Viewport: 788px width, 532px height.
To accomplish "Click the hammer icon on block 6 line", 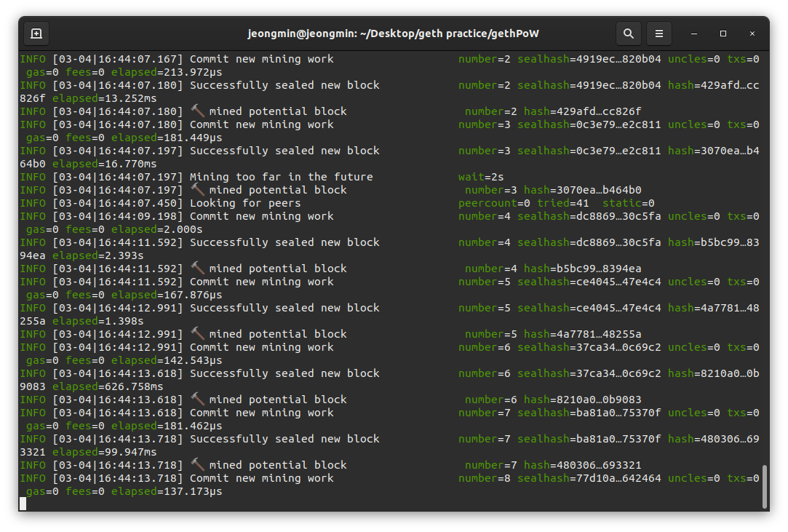I will tap(197, 400).
